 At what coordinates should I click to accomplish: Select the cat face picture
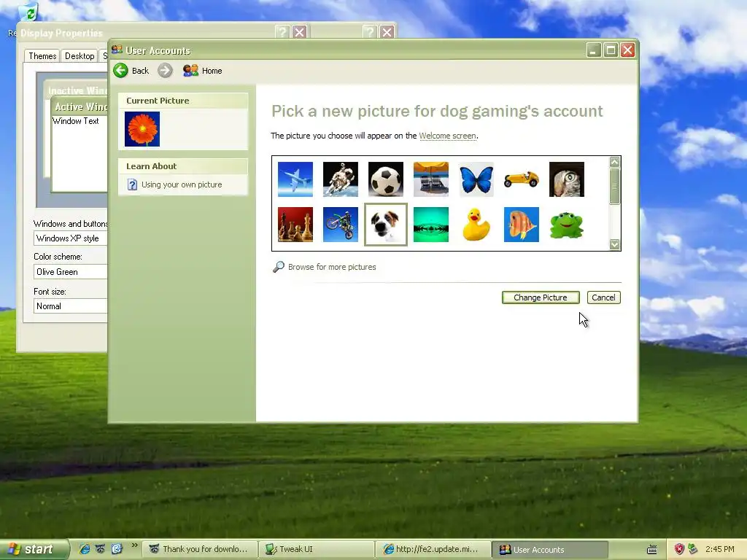566,179
